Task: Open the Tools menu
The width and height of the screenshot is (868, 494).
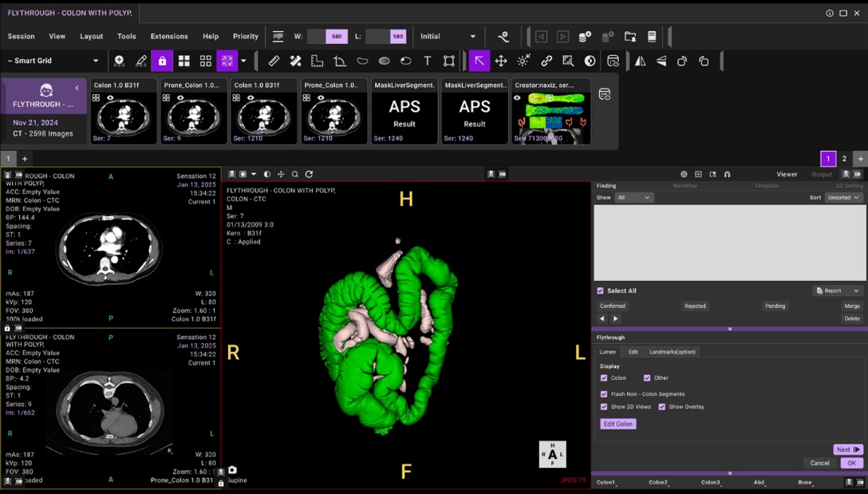Action: tap(126, 36)
